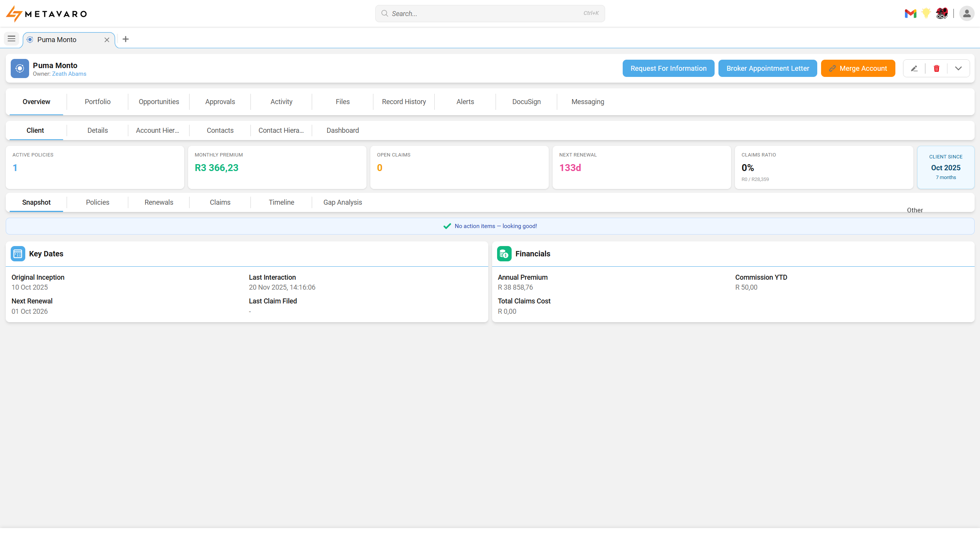Select the Gap Analysis tab
980x551 pixels.
[343, 202]
